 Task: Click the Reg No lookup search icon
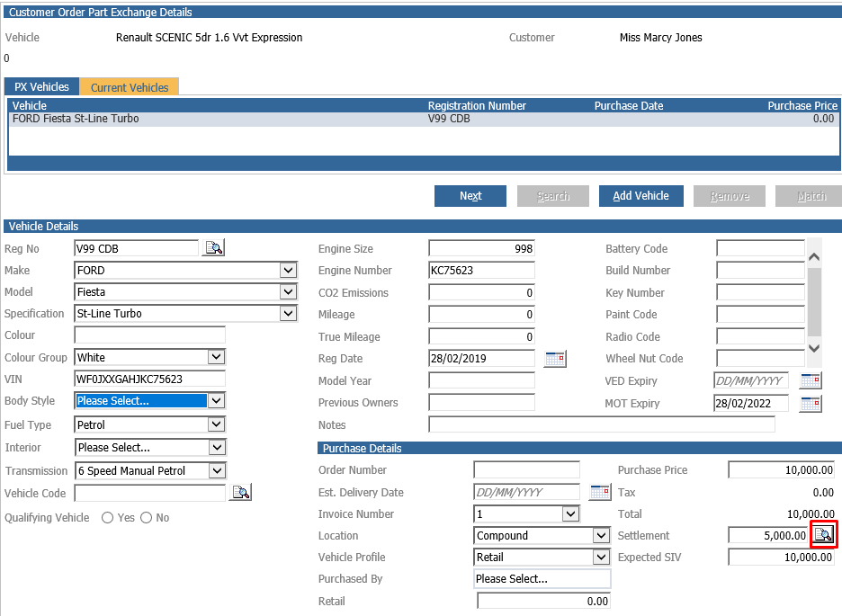[x=213, y=248]
